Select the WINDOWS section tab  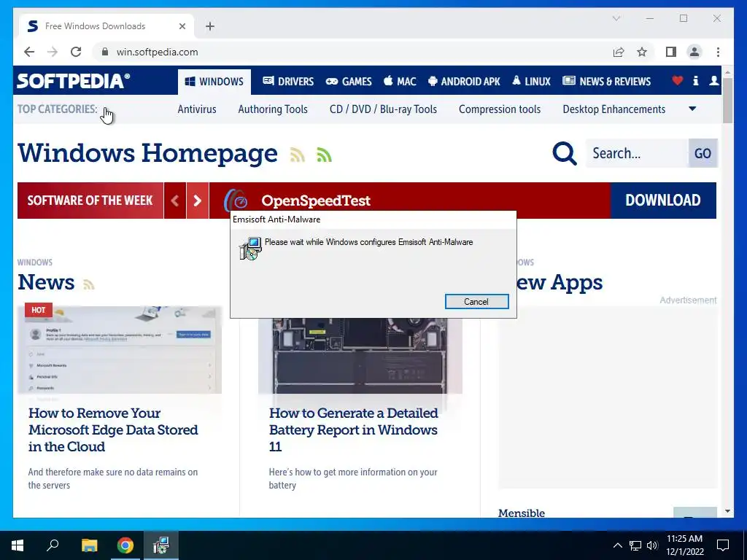tap(214, 82)
